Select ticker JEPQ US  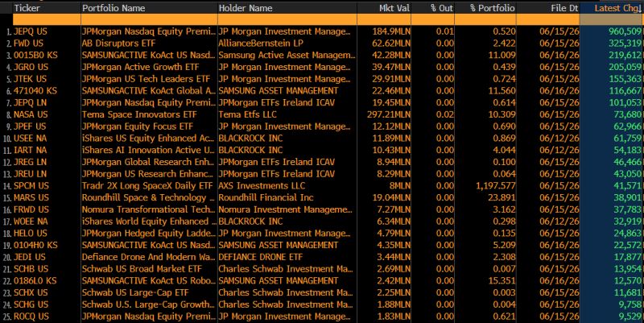tap(31, 31)
